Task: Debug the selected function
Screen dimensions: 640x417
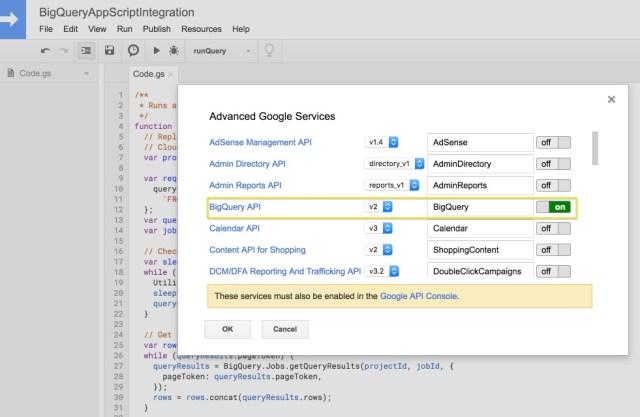Action: tap(174, 51)
